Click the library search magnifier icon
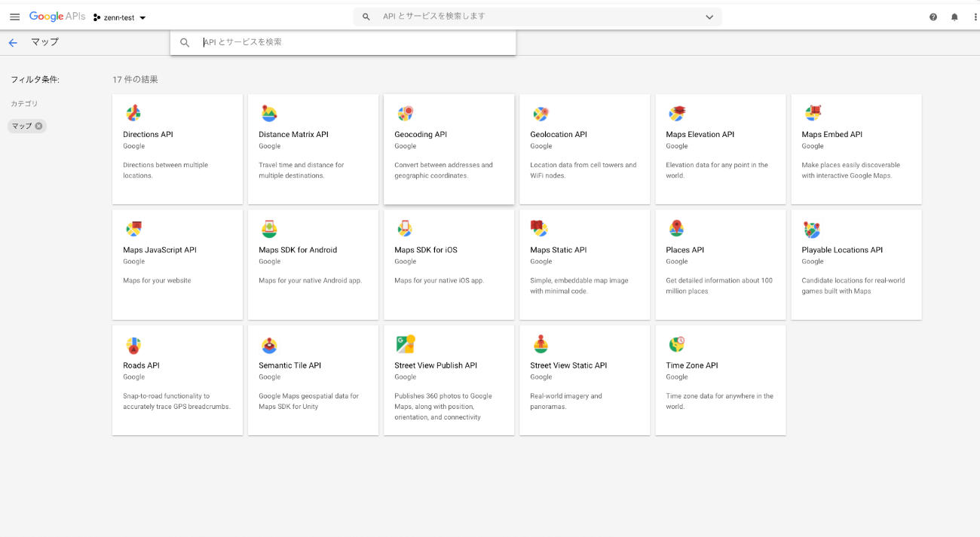The height and width of the screenshot is (537, 980). pos(185,43)
